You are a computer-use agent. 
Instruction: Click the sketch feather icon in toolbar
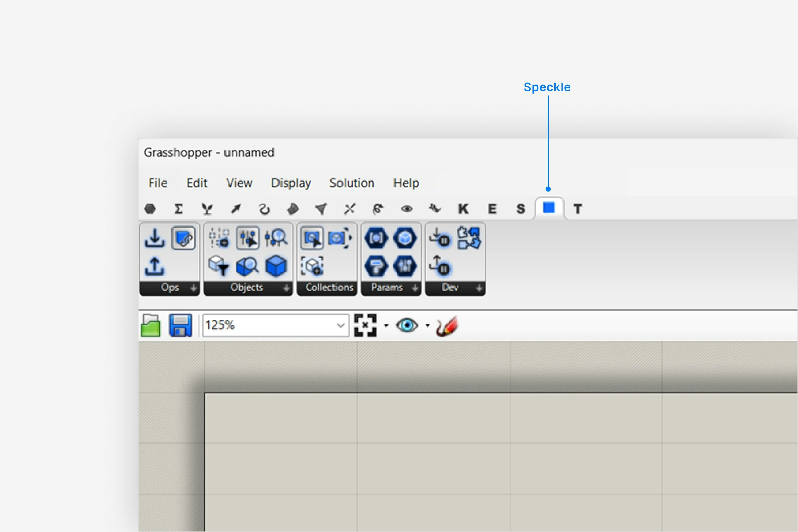coord(447,326)
